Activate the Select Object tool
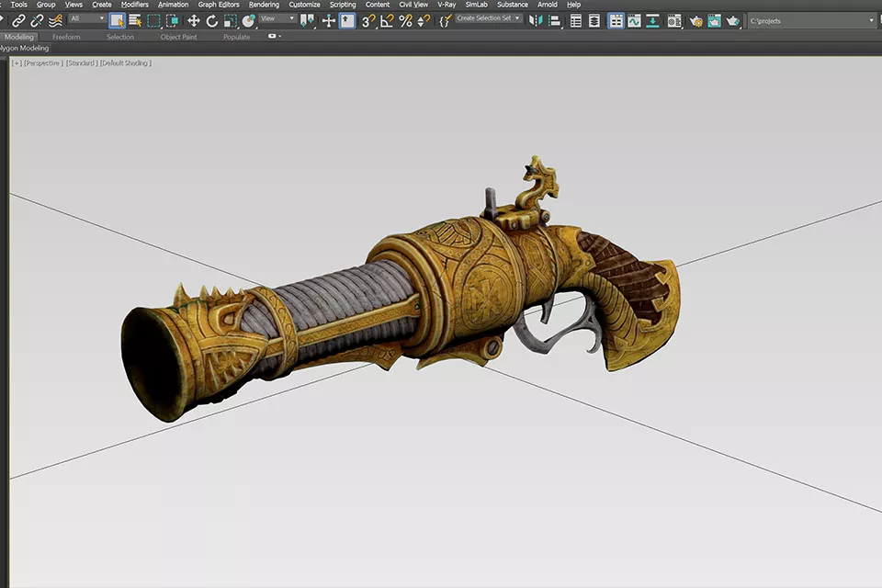The height and width of the screenshot is (588, 882). [x=117, y=21]
